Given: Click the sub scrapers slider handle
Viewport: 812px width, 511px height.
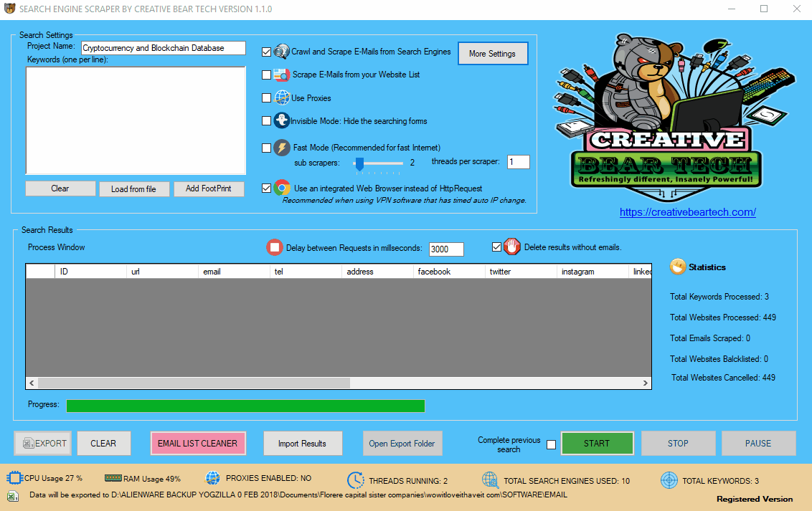Looking at the screenshot, I should 359,164.
